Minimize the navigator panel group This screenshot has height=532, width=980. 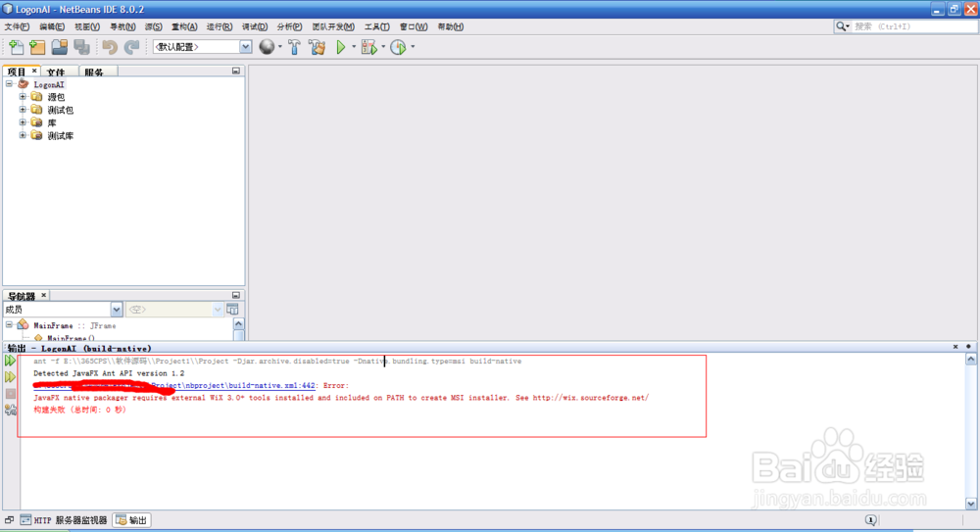coord(235,295)
